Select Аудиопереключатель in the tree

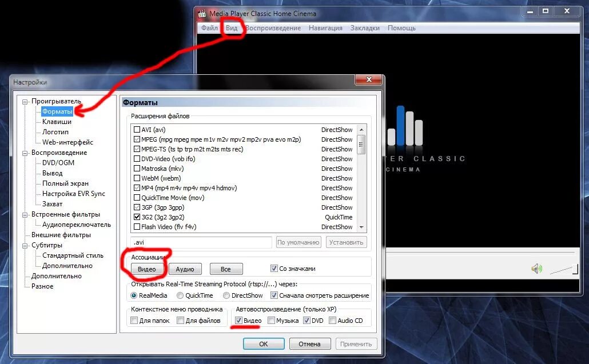(x=77, y=225)
